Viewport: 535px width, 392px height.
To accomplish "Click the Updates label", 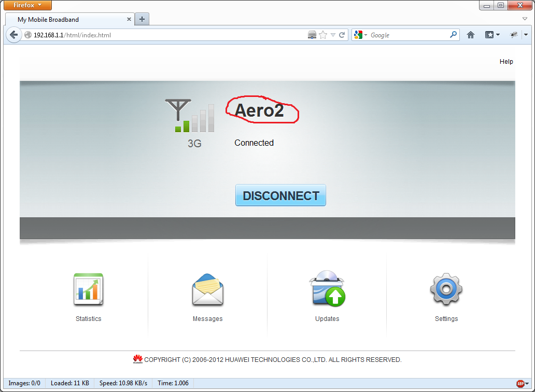I will (327, 319).
